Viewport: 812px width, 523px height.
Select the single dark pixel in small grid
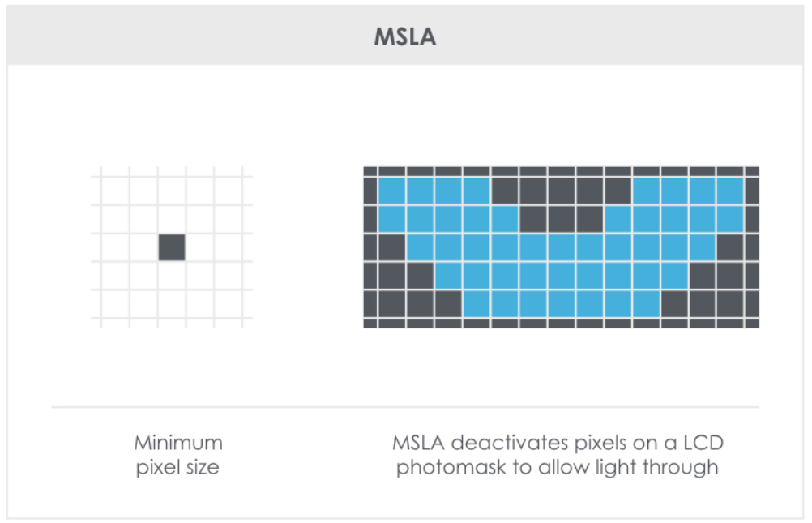click(172, 247)
